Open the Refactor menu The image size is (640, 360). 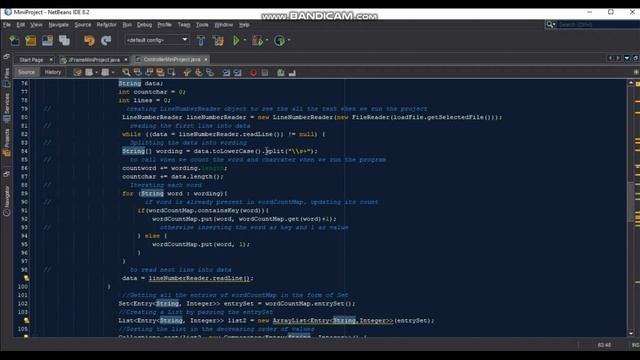point(107,25)
